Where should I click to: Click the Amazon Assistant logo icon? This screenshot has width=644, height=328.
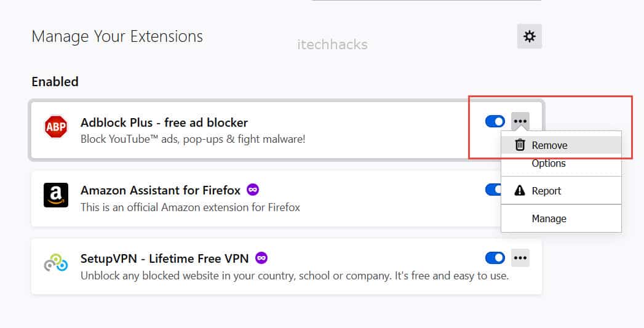point(56,195)
